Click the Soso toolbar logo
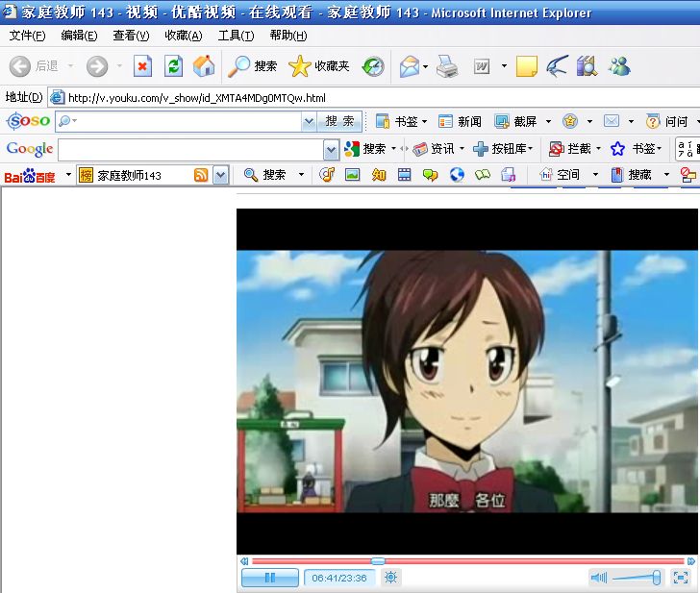The width and height of the screenshot is (700, 593). pos(28,121)
